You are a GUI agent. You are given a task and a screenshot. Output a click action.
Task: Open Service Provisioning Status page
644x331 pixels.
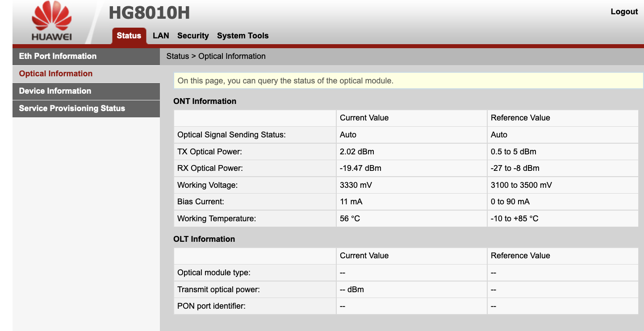86,108
